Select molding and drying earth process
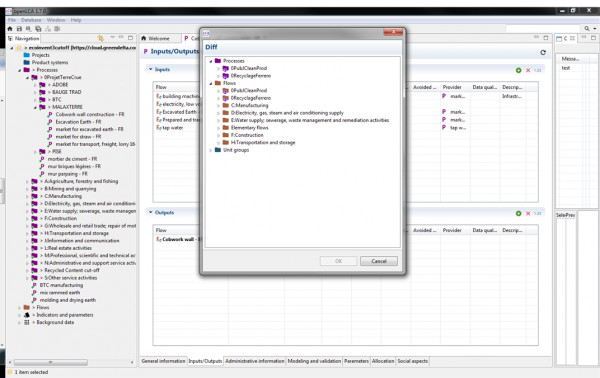Viewport: 600px width, 378px height. [x=68, y=300]
